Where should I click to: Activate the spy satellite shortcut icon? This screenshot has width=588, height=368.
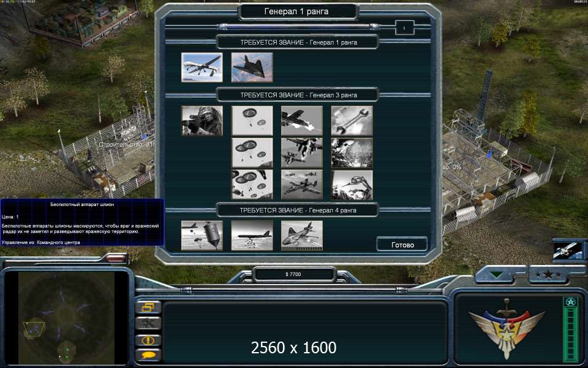(568, 251)
